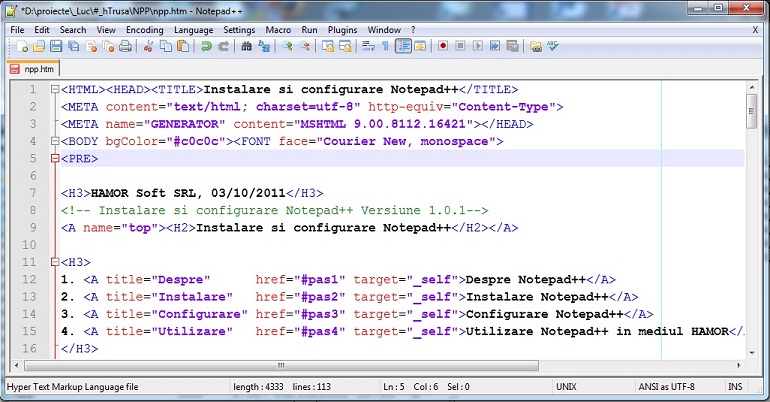Viewport: 770px width, 402px height.
Task: Save the current file with the Save icon
Action: click(56, 46)
